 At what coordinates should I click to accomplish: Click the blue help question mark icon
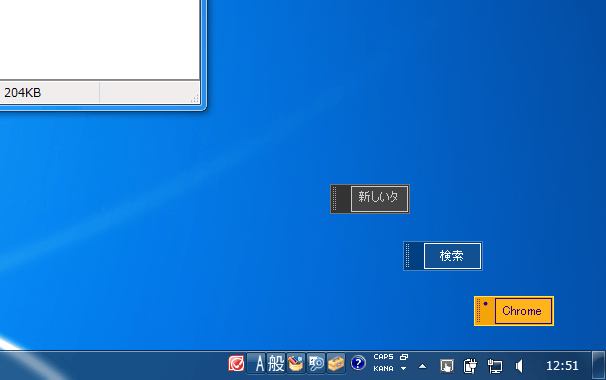(x=358, y=363)
